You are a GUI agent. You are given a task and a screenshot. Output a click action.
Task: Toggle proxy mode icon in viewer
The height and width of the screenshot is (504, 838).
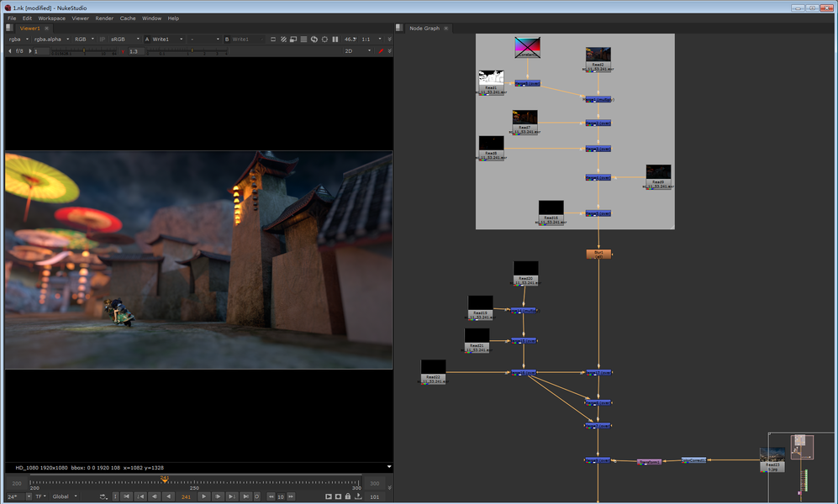[x=293, y=39]
